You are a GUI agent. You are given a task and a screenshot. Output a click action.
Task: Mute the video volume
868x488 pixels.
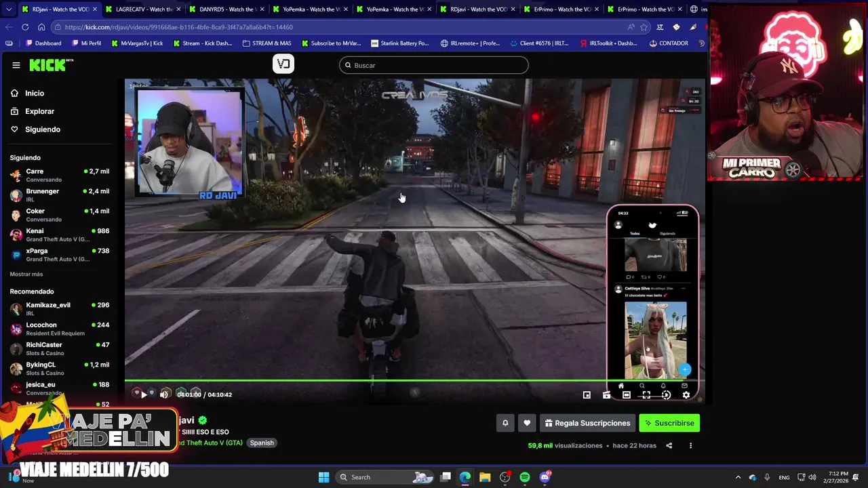pyautogui.click(x=163, y=394)
